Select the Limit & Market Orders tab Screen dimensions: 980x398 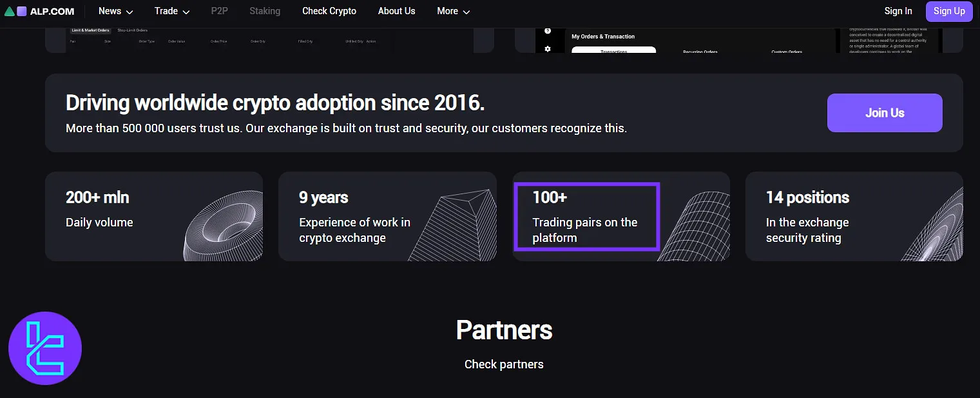pos(90,30)
